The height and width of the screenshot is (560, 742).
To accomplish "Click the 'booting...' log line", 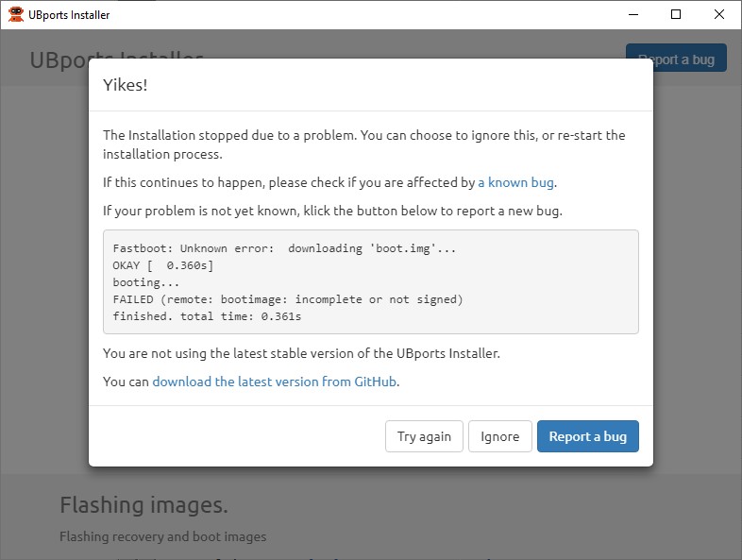I will (x=145, y=282).
